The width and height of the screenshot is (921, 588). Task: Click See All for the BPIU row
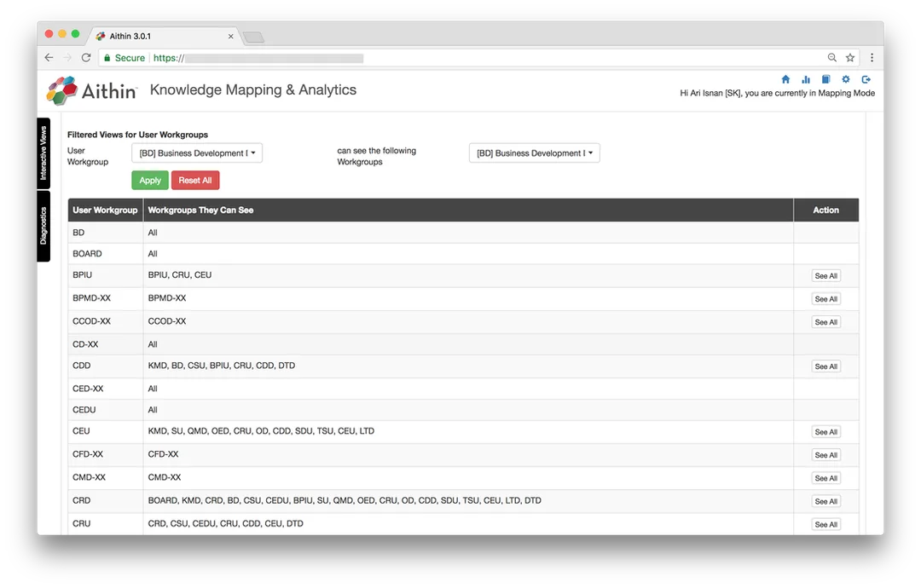(825, 276)
